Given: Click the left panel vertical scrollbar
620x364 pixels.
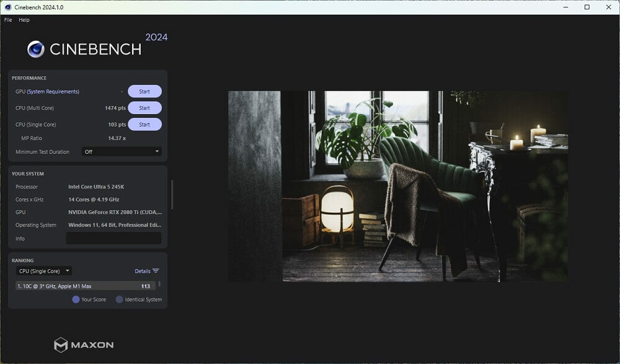Looking at the screenshot, I should click(172, 195).
